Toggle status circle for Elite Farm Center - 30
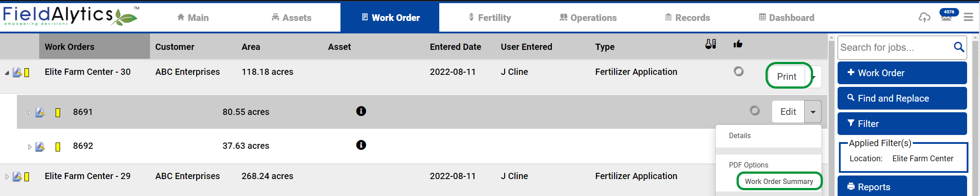Viewport: 980px width, 196px height. [738, 71]
